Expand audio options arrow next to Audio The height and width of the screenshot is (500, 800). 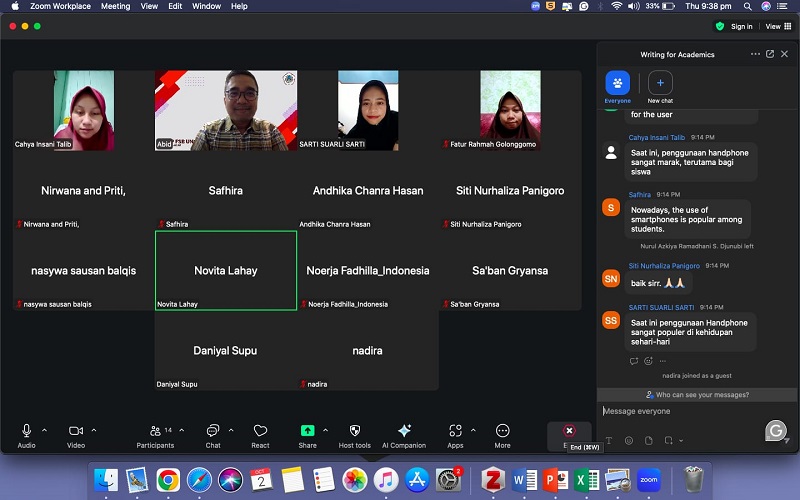pos(44,430)
